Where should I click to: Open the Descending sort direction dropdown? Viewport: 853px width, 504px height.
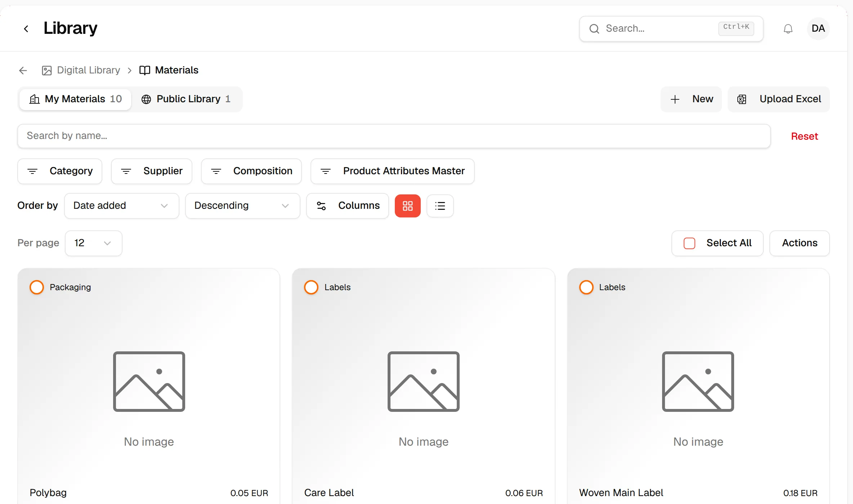click(x=243, y=206)
